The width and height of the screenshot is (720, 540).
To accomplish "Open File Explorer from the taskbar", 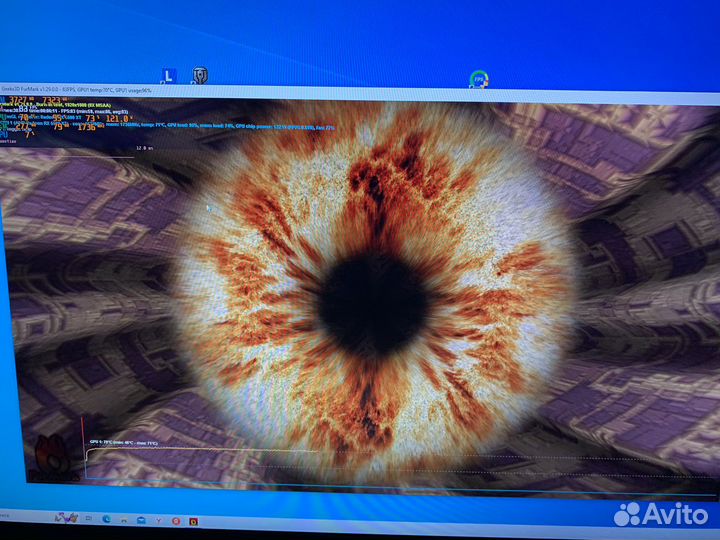I will tap(124, 520).
